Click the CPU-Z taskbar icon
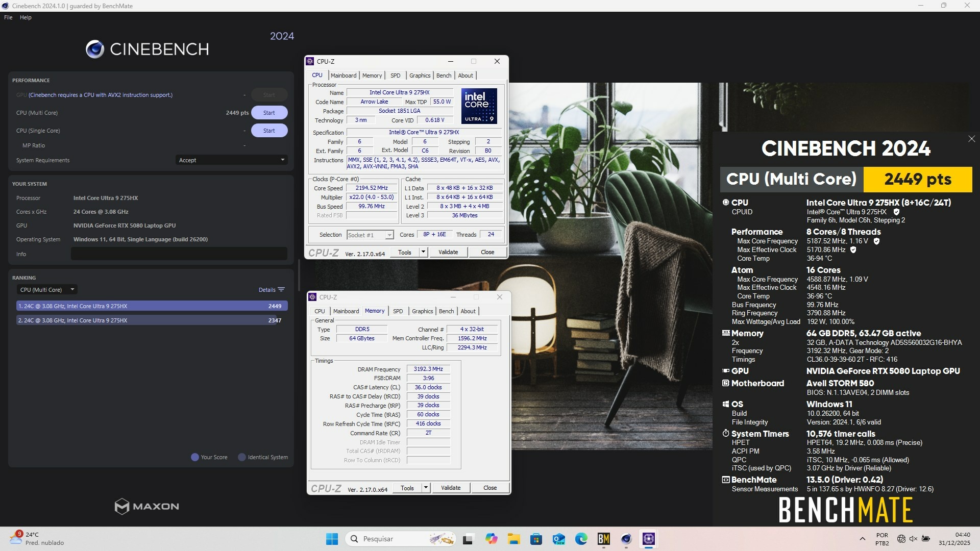Viewport: 980px width, 551px height. (x=649, y=539)
